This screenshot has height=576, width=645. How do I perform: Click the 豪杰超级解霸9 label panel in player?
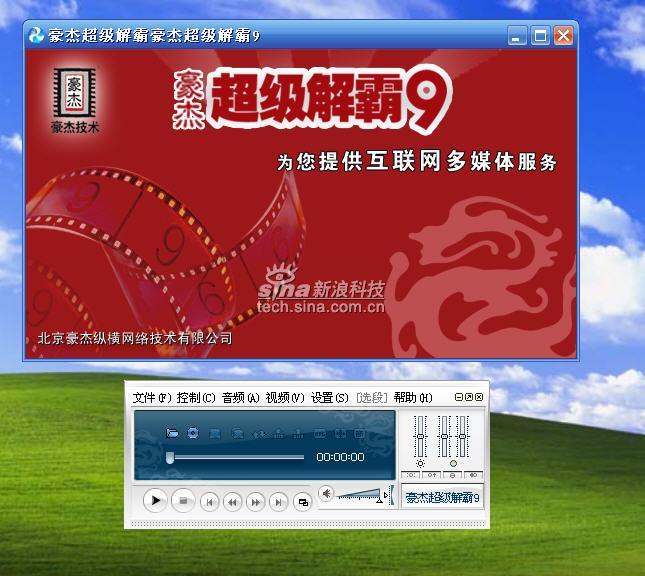[x=442, y=497]
